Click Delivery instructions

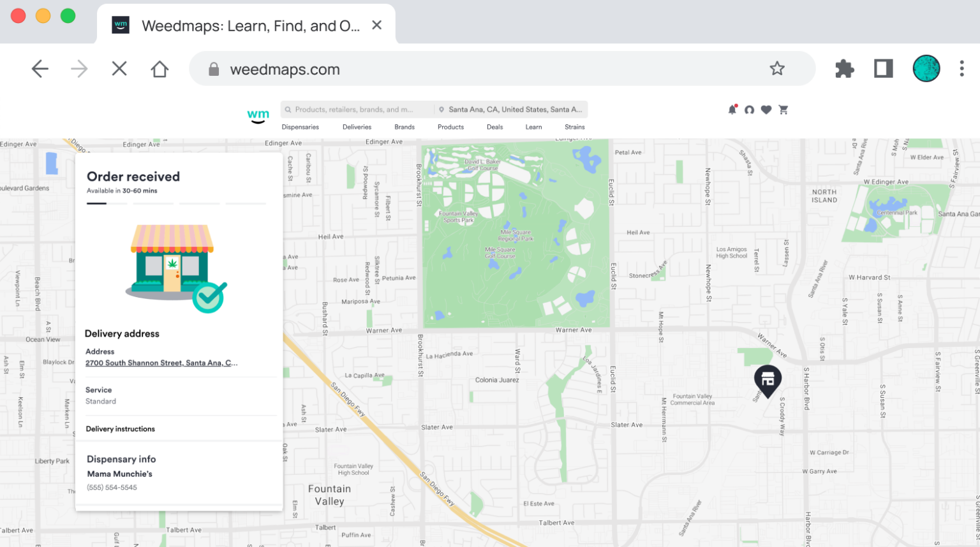coord(121,428)
